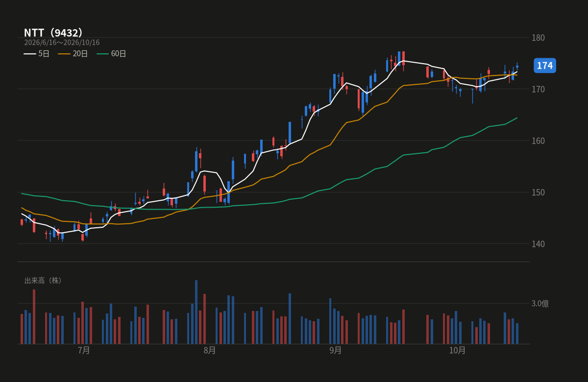
Task: Click the 140 price axis label
Action: 538,244
